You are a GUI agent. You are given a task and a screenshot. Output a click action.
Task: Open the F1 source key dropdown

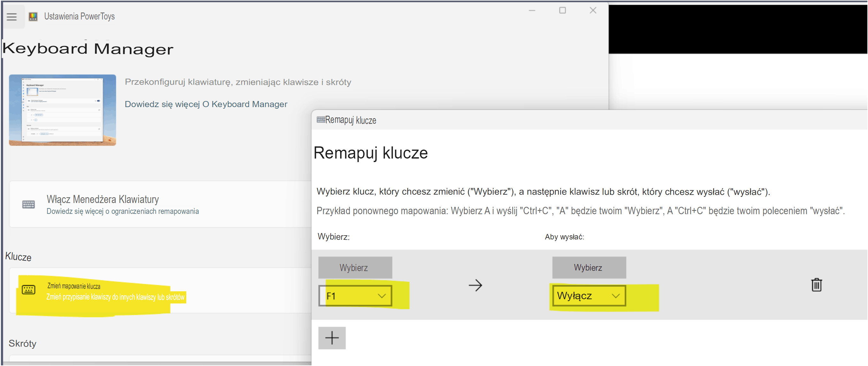355,296
